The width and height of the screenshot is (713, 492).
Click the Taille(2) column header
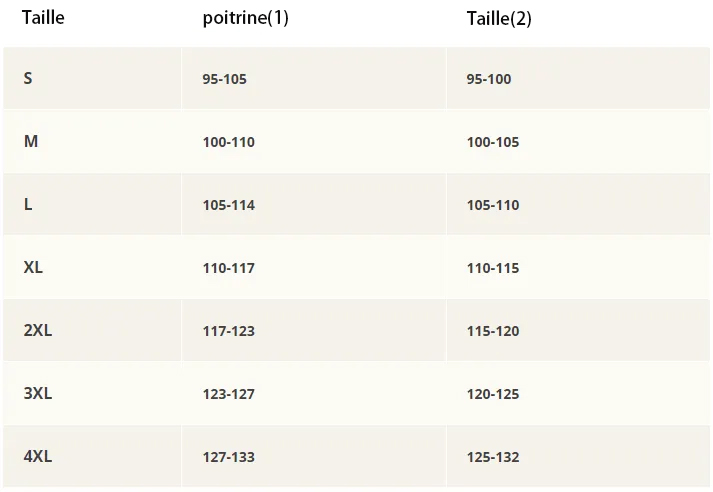point(499,19)
